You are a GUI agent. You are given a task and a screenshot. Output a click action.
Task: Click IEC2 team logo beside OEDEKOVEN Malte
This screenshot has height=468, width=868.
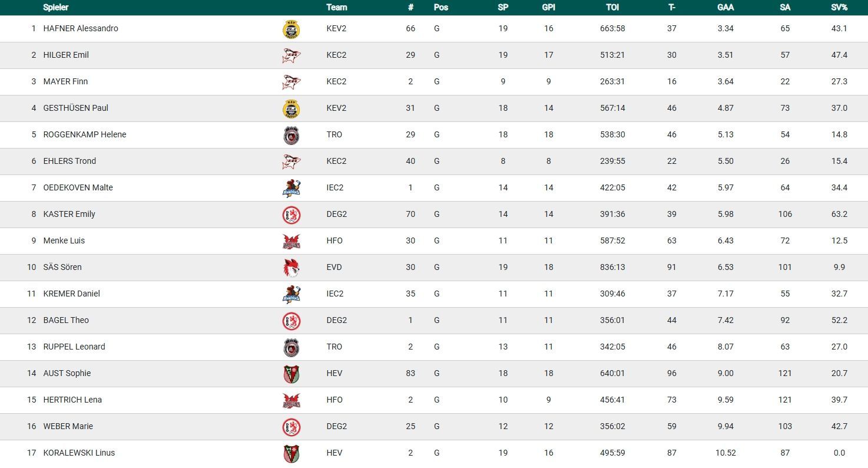point(291,188)
